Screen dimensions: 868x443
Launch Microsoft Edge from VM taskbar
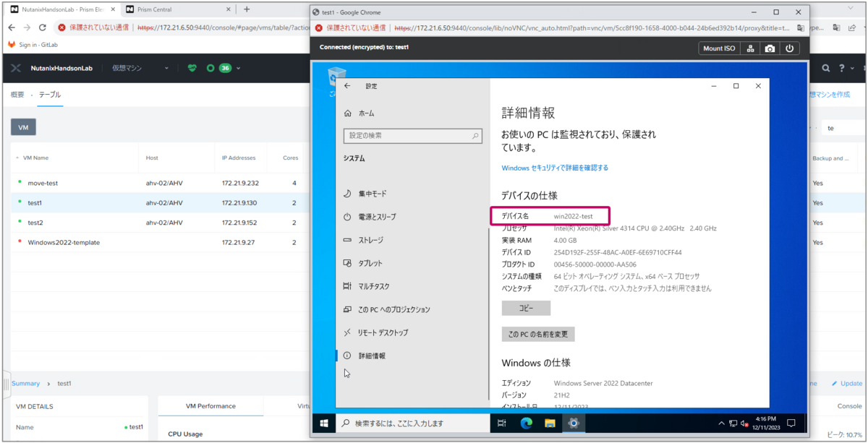point(526,423)
